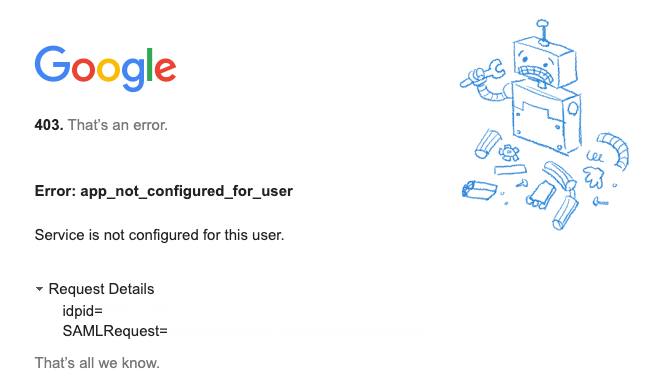This screenshot has width=649, height=379.
Task: Click the curved detached robot arm segment
Action: click(x=615, y=150)
